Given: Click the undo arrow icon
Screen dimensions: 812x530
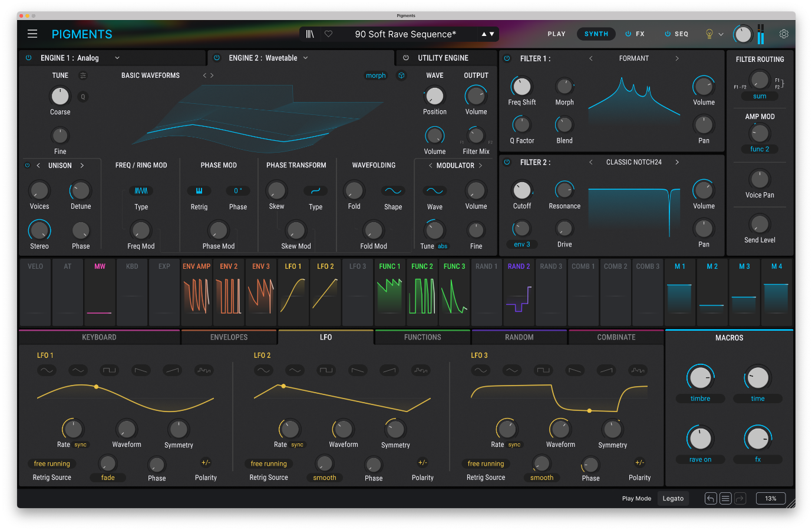Looking at the screenshot, I should [711, 499].
